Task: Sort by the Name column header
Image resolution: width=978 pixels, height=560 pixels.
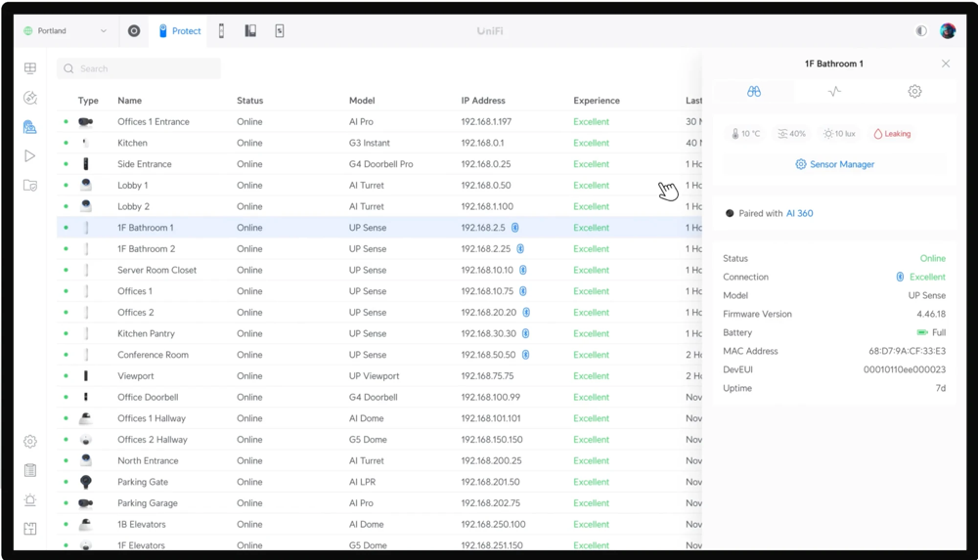Action: click(130, 101)
